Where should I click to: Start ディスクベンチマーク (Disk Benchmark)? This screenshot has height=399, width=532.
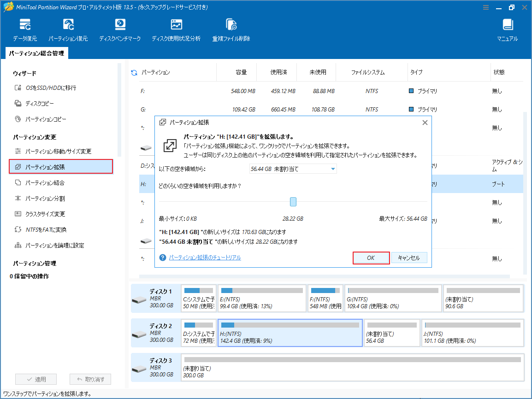(x=120, y=29)
